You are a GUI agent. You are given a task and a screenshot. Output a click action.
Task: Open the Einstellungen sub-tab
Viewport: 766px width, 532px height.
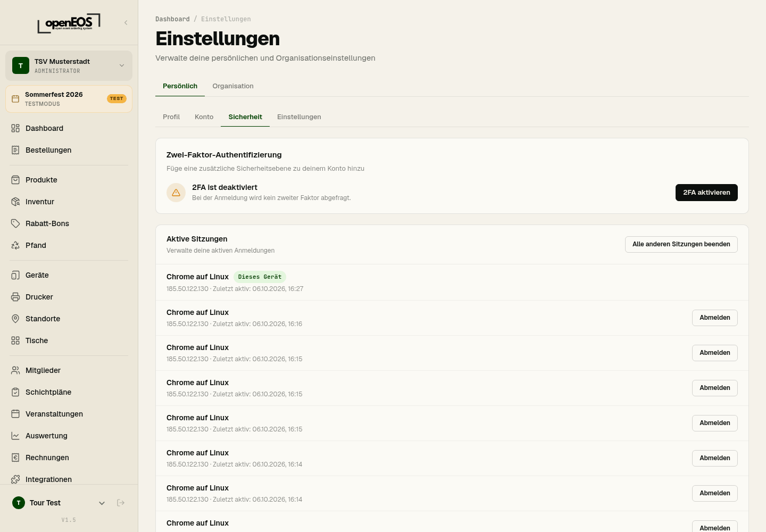299,117
